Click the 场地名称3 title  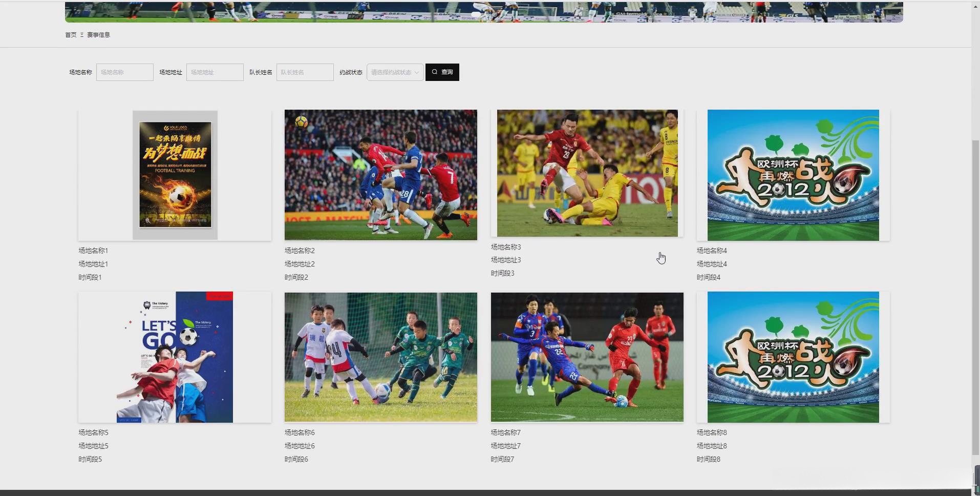coord(506,247)
